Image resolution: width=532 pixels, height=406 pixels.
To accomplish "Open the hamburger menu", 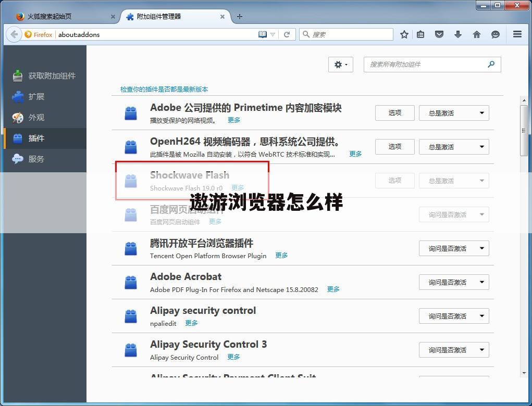I will pos(517,34).
